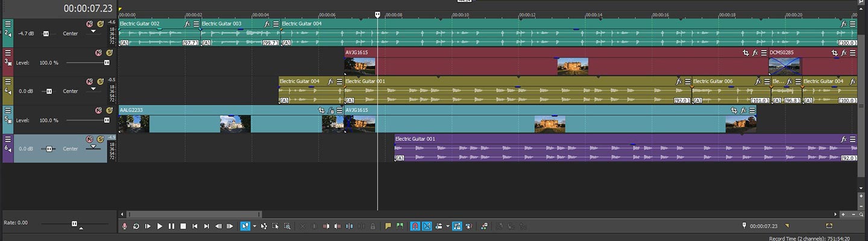Select the Envelope Edit tool

263,226
